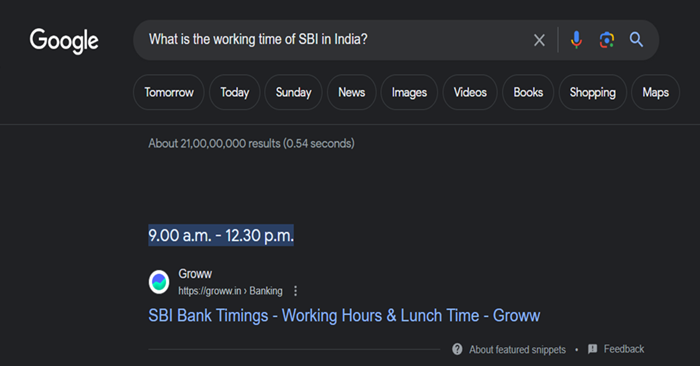Click the results count text
The image size is (700, 366).
point(251,144)
